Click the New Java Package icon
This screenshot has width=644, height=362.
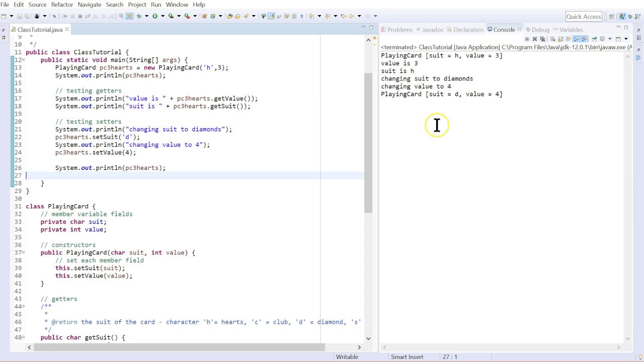204,16
